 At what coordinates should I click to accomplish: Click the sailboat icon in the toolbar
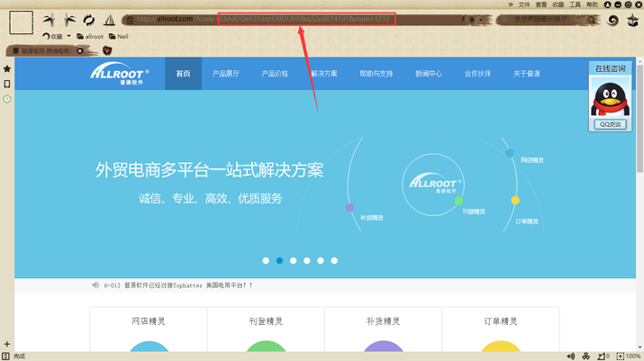click(x=109, y=20)
